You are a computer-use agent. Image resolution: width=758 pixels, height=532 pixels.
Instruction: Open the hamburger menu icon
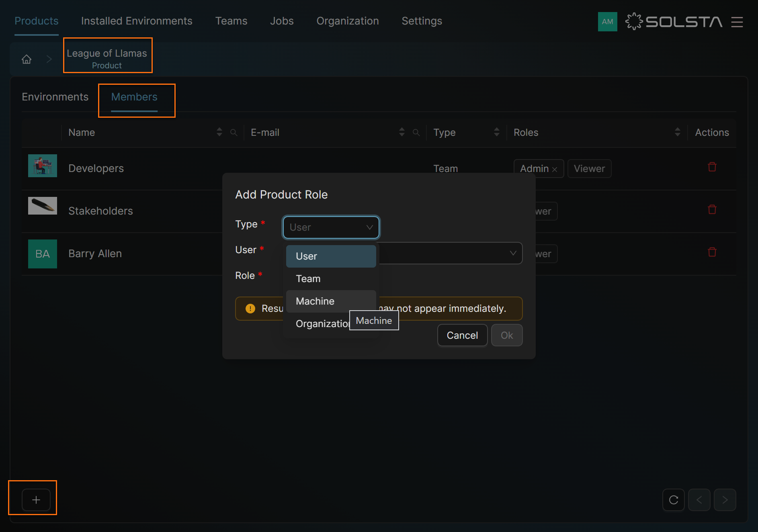click(737, 22)
